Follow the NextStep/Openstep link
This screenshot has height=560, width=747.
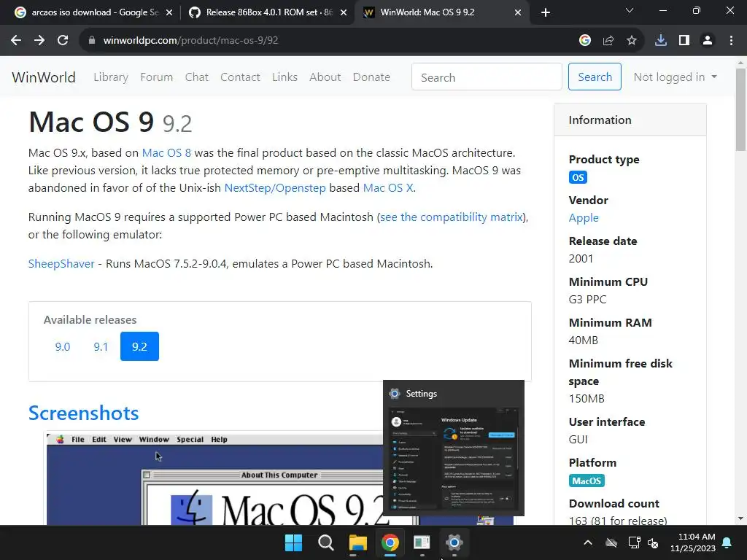coord(275,187)
